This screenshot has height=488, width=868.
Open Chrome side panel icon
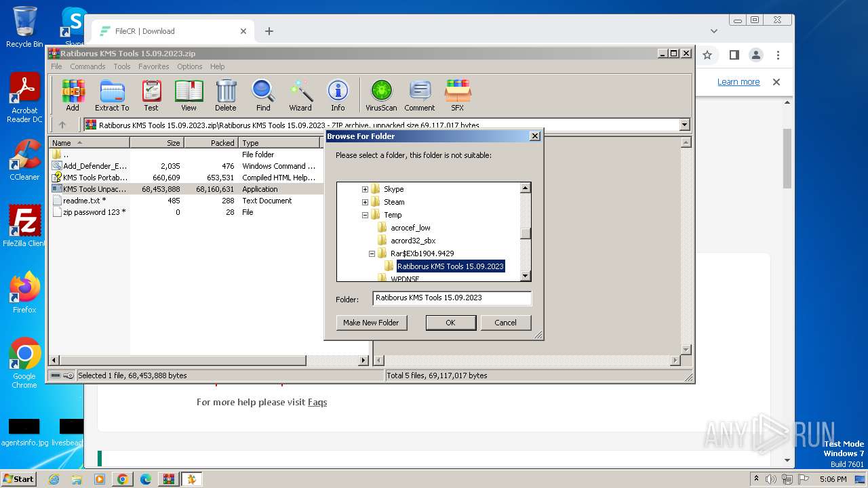pyautogui.click(x=734, y=55)
